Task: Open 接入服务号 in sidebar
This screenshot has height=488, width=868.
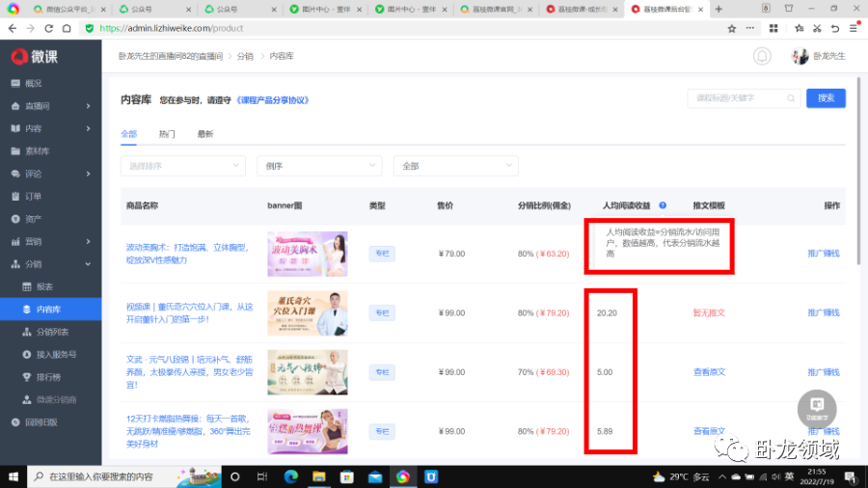Action: [50, 355]
